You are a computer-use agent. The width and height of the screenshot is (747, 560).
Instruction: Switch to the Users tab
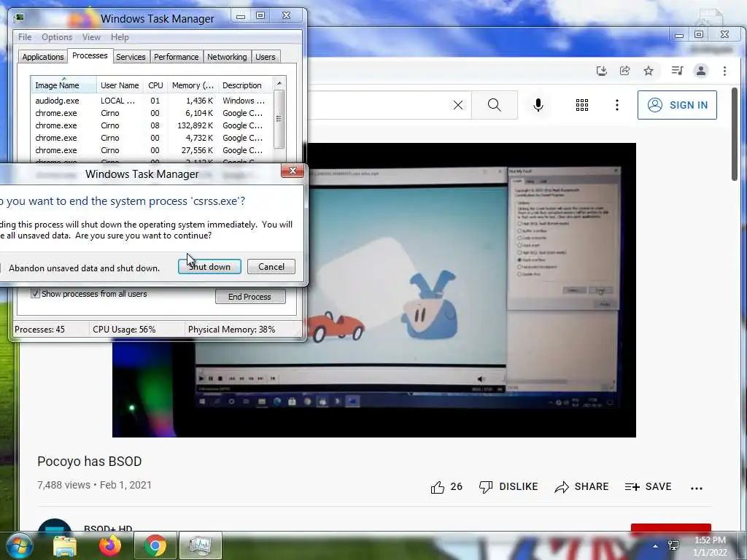click(266, 57)
